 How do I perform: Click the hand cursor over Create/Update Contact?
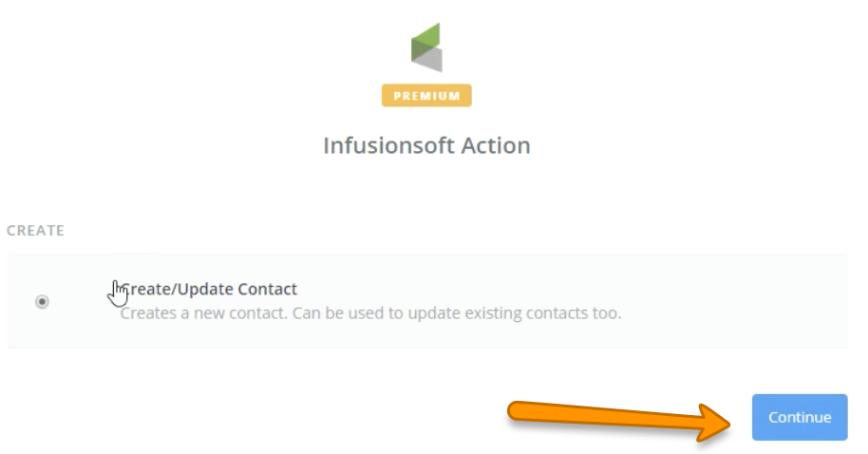click(x=119, y=293)
